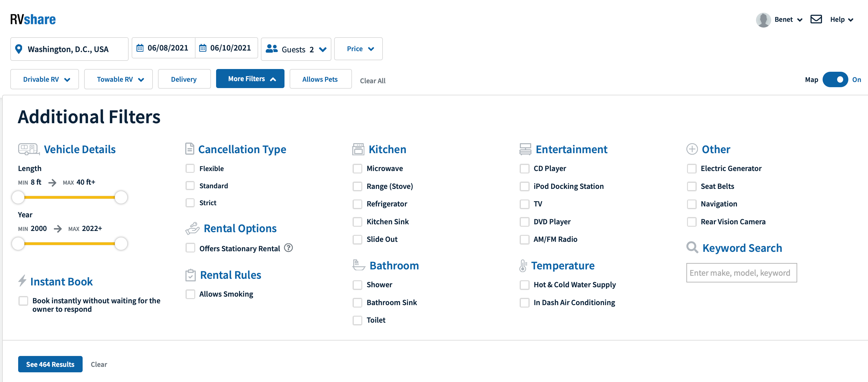
Task: Select the Allows Pets filter
Action: (320, 80)
